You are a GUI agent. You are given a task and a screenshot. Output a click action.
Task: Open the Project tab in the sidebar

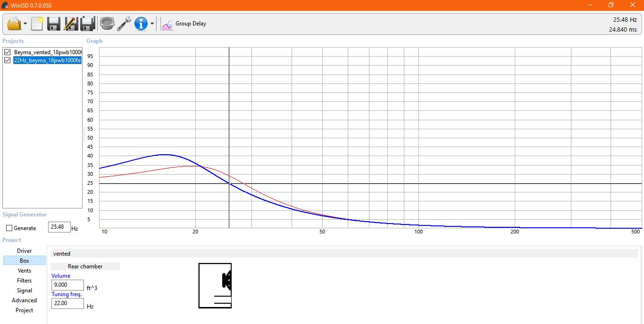click(x=25, y=310)
